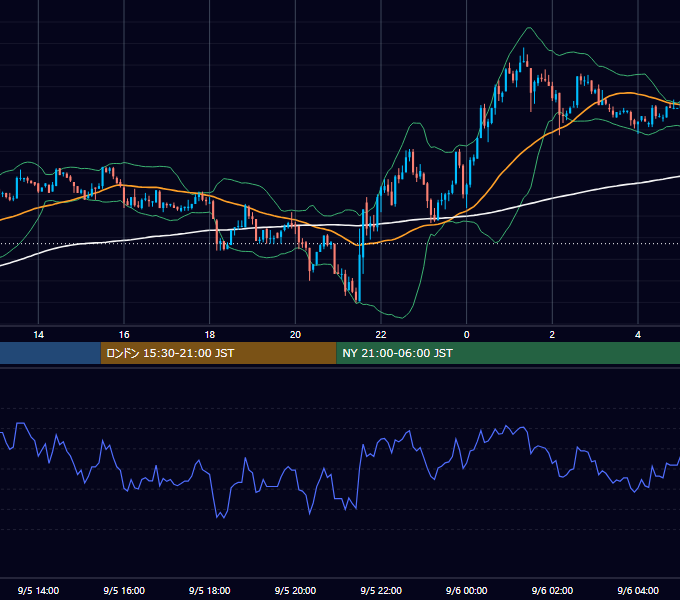680x600 pixels.
Task: Click the 16 hour label on price chart axis
Action: point(124,335)
